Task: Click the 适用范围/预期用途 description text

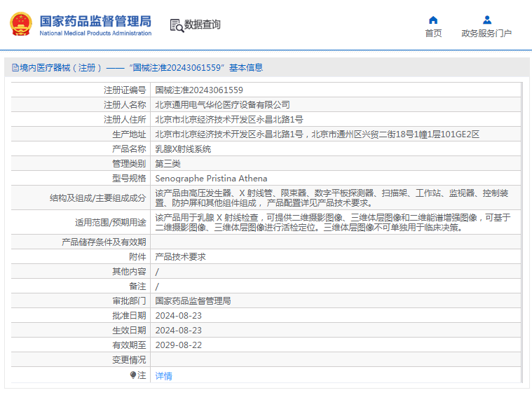Action: (x=332, y=223)
